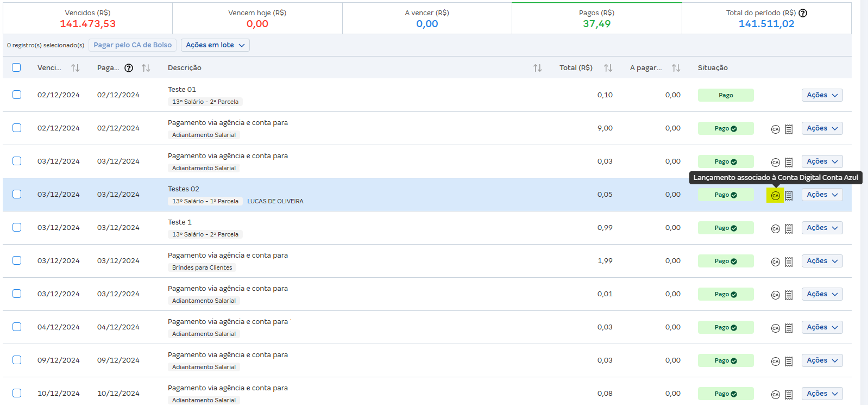
Task: Select the checkbox for the 09/12/2024 row
Action: click(17, 360)
